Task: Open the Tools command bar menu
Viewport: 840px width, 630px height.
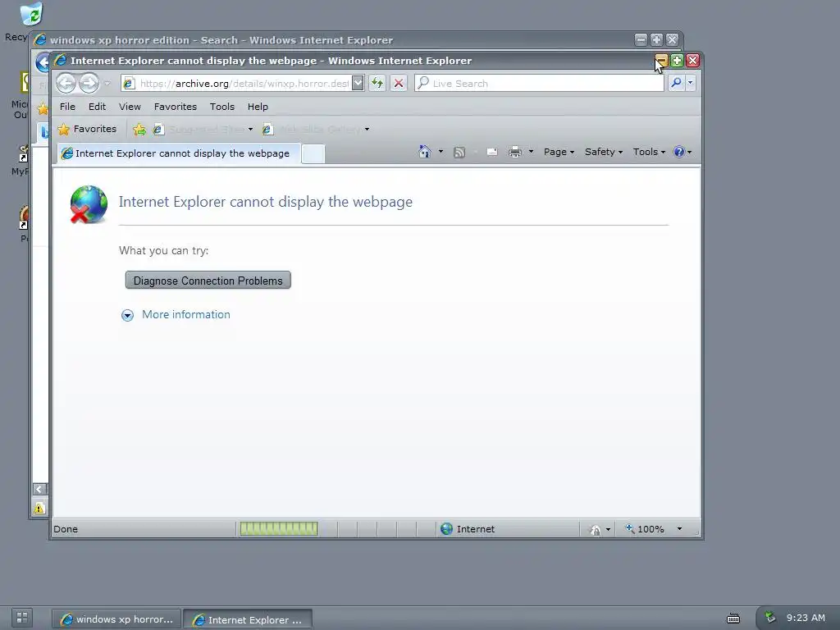Action: (649, 152)
